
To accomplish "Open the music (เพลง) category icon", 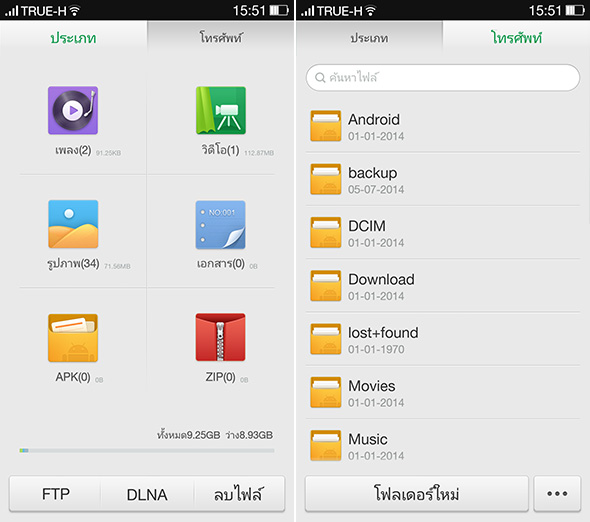I will 73,110.
